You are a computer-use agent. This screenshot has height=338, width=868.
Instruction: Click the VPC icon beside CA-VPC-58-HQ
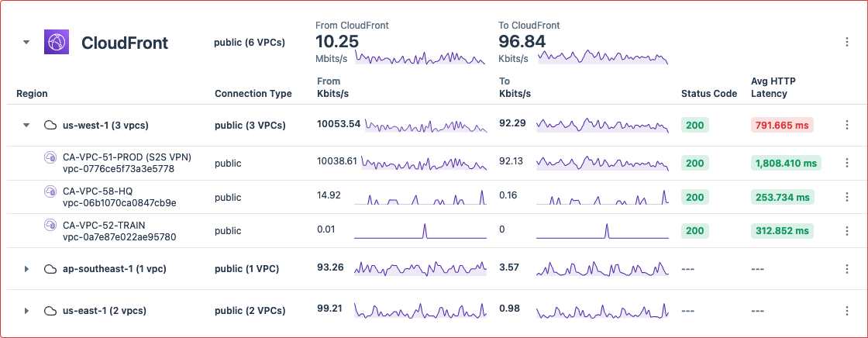click(x=50, y=191)
